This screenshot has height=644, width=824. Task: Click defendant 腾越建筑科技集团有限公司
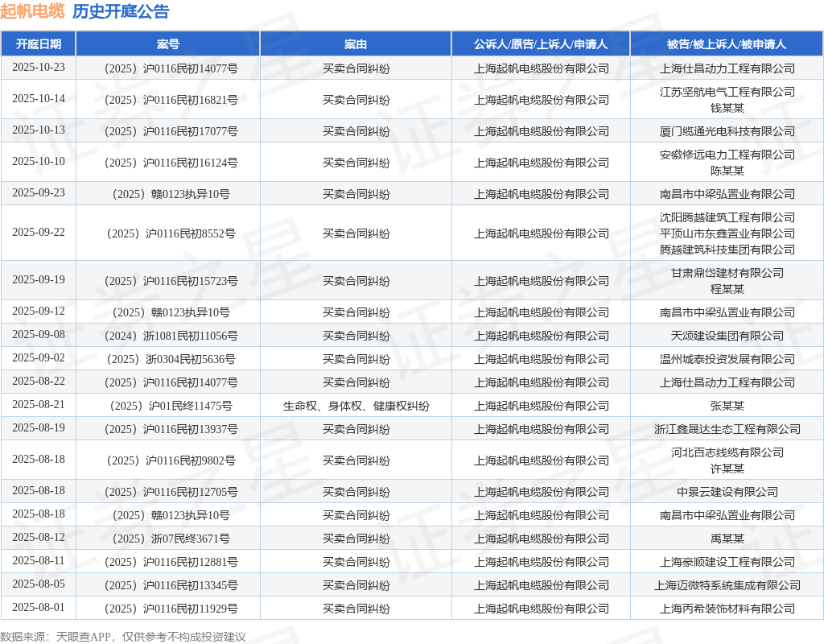[727, 250]
